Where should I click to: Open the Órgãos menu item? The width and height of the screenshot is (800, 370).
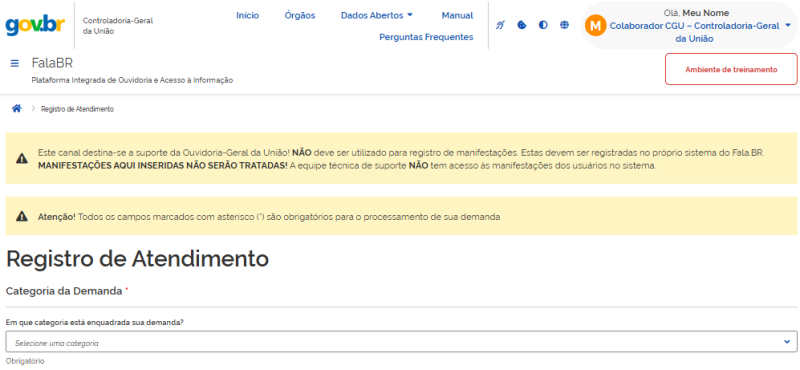pyautogui.click(x=300, y=15)
